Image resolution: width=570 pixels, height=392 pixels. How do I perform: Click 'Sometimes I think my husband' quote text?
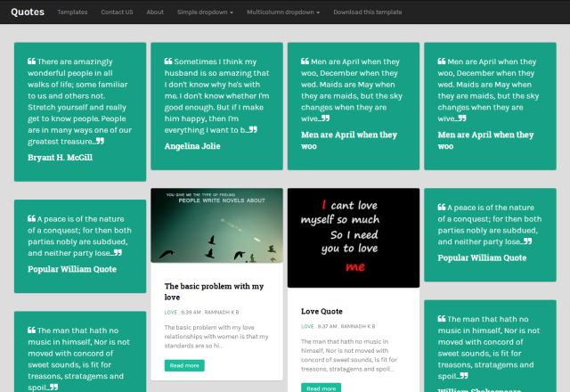click(x=216, y=95)
